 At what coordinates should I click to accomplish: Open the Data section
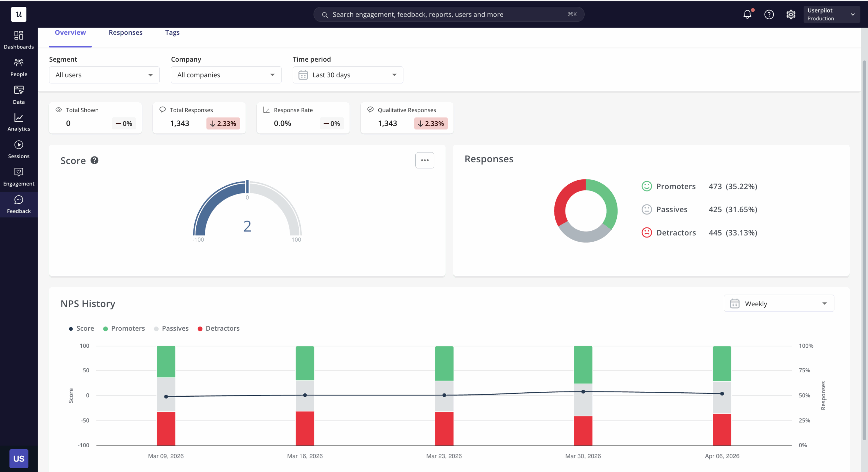[19, 95]
